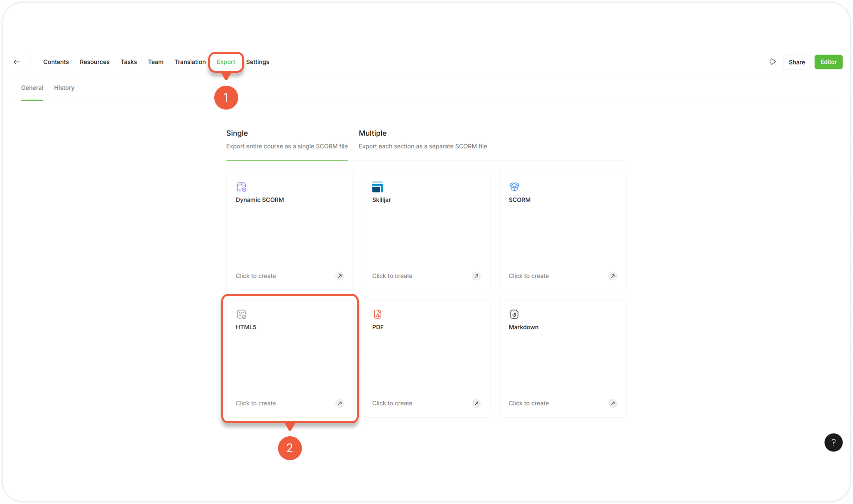Click the green Editor button
Screen dimensions: 853x504
(x=828, y=62)
